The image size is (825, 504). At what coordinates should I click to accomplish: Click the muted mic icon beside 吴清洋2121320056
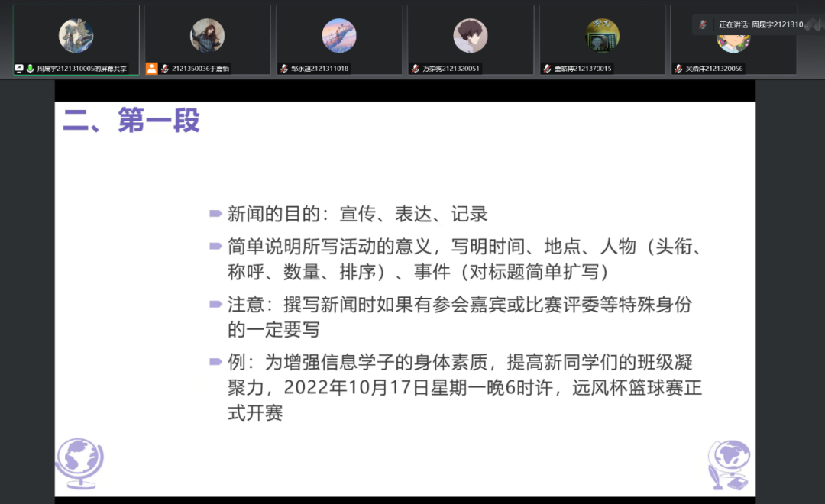tap(678, 69)
